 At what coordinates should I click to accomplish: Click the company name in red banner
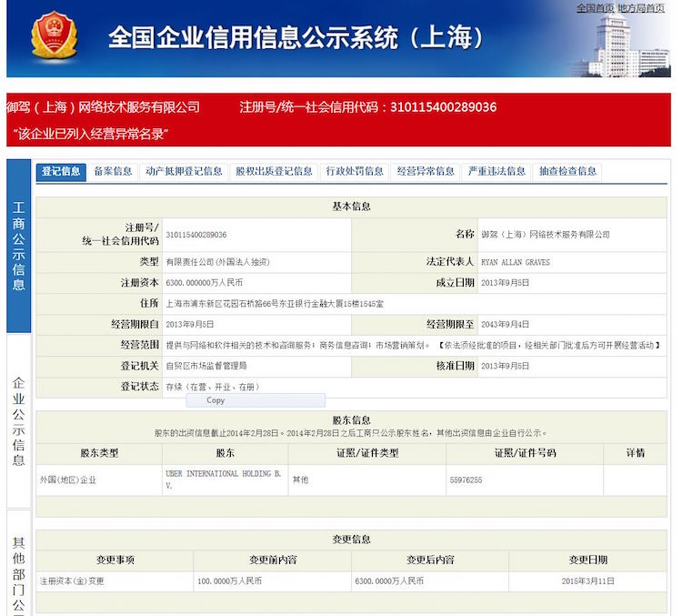103,107
